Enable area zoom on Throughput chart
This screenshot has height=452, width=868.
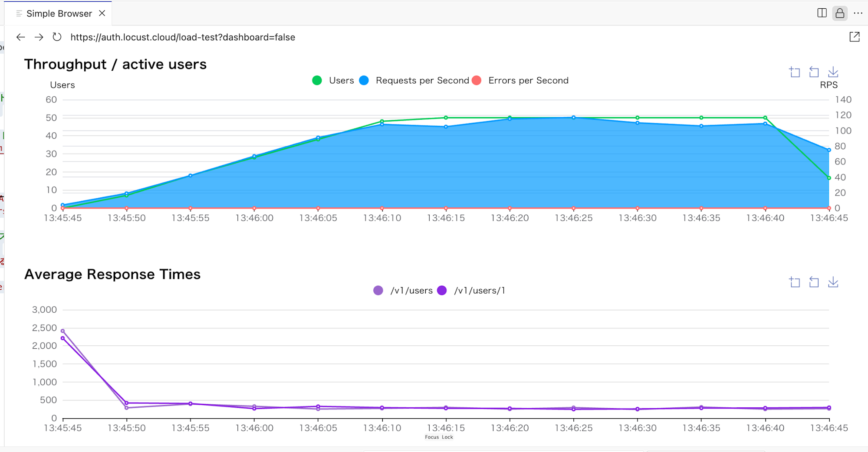(795, 72)
